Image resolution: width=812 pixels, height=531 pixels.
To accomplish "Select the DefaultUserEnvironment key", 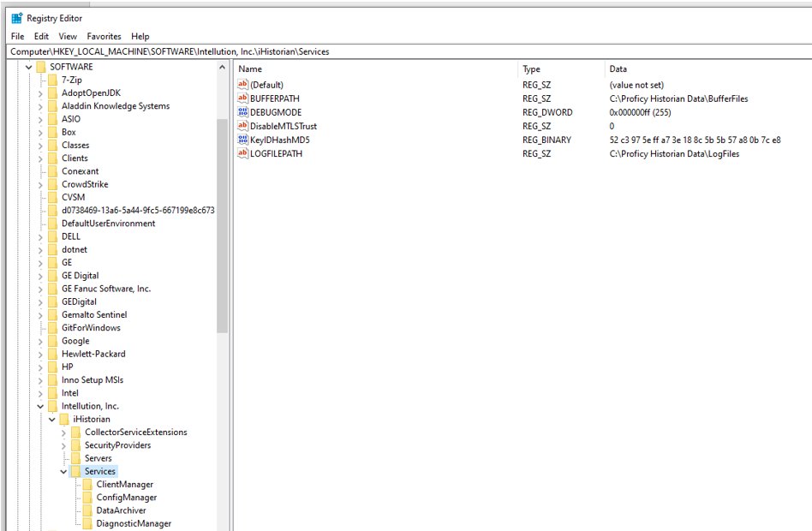I will [108, 224].
